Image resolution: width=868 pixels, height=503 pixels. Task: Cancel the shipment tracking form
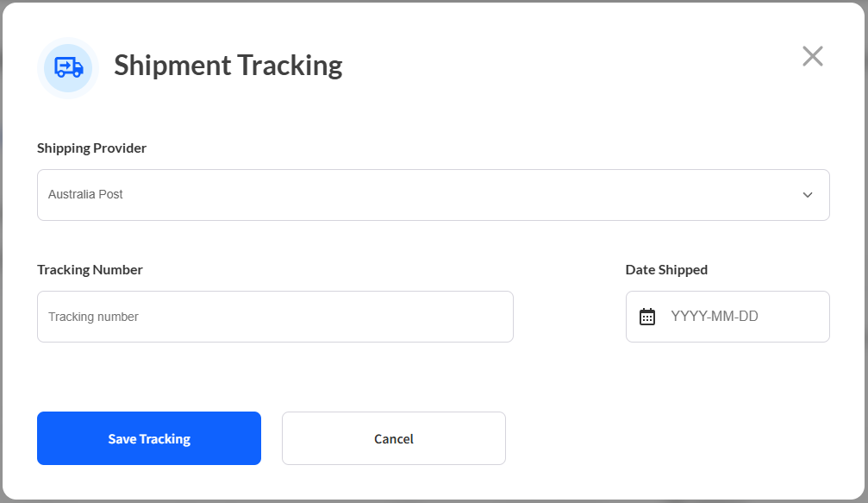[394, 438]
